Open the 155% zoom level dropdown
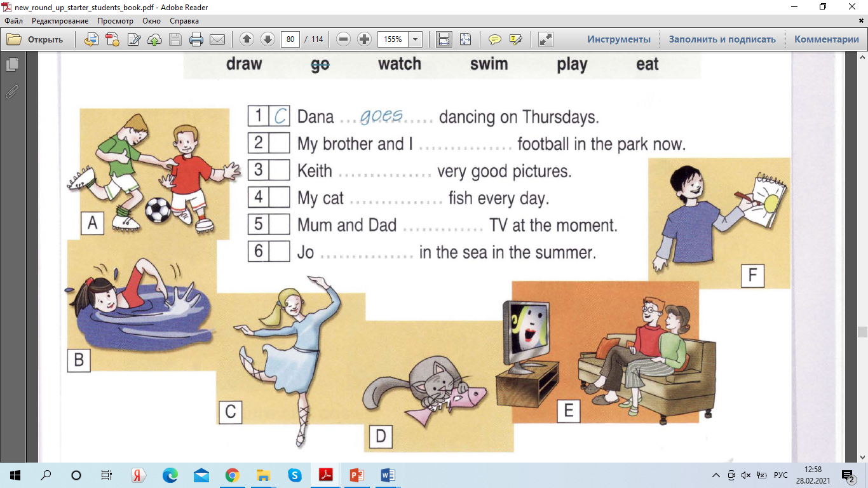This screenshot has height=488, width=868. tap(416, 39)
